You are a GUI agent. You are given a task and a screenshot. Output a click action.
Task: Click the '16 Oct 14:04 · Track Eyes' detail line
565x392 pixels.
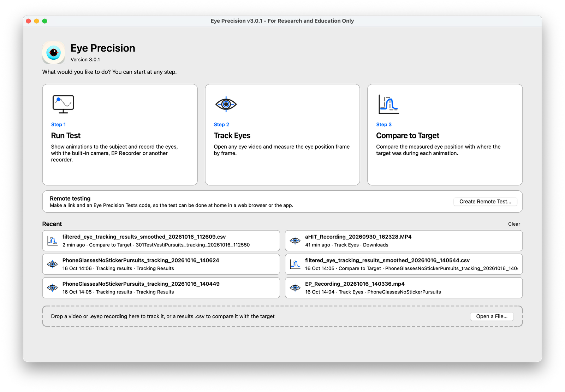(x=373, y=292)
